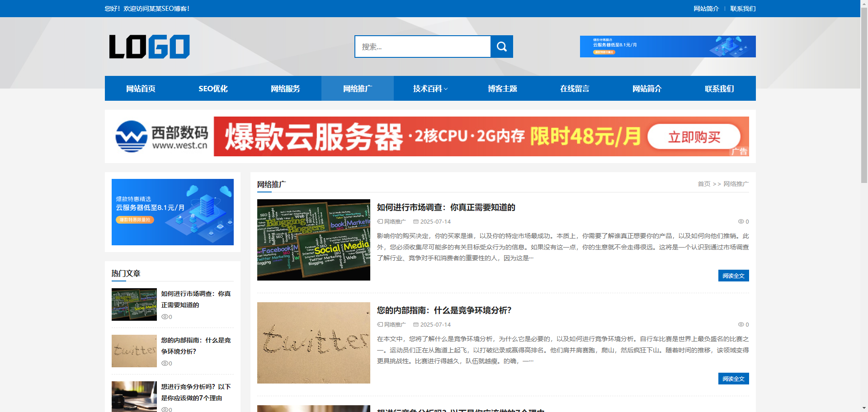Click the header cloud server ad banner
868x412 pixels.
point(668,47)
